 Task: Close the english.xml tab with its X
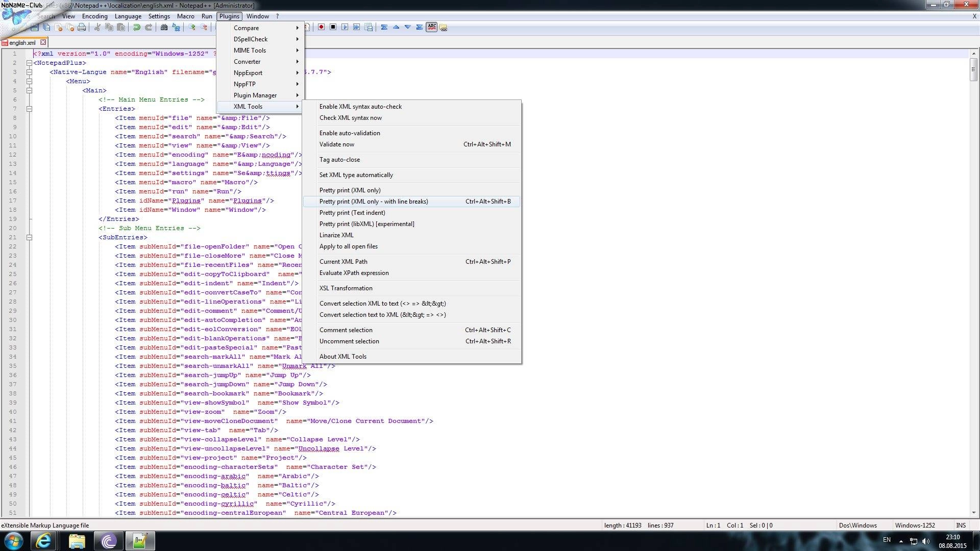point(43,42)
